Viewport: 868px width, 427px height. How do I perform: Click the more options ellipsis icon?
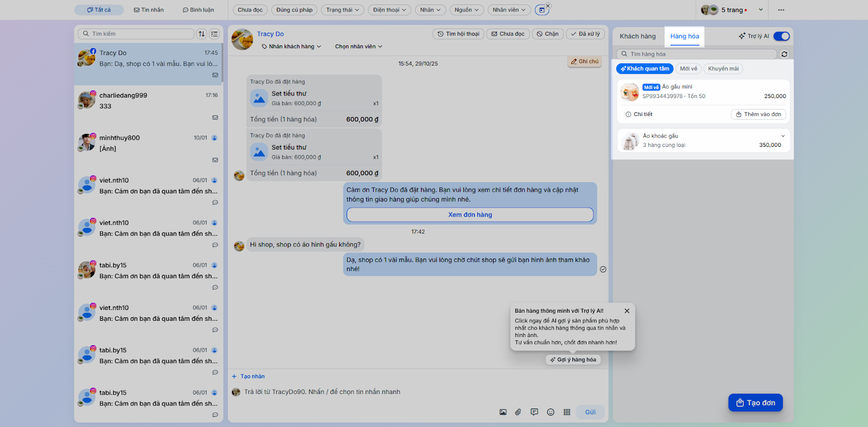pyautogui.click(x=781, y=10)
